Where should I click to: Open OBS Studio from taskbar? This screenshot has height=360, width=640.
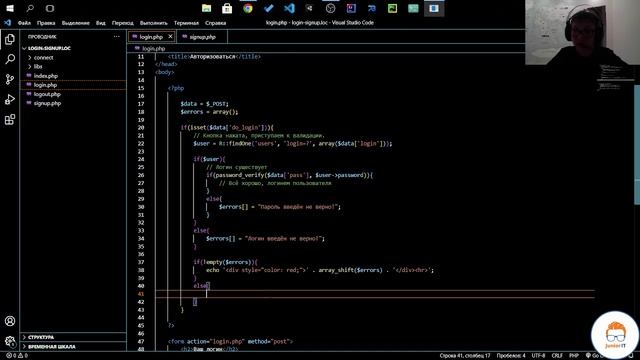pyautogui.click(x=331, y=8)
